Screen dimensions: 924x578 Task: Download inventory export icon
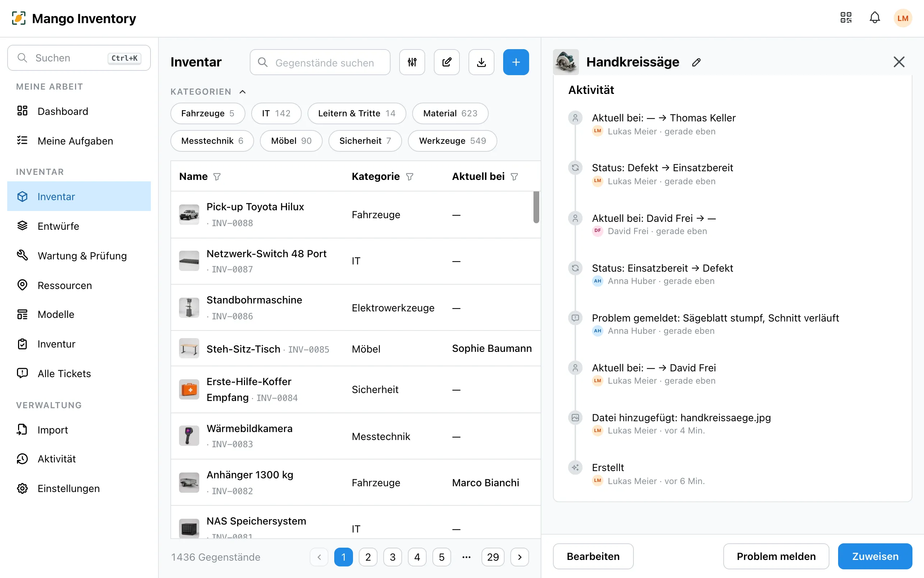[x=481, y=62]
